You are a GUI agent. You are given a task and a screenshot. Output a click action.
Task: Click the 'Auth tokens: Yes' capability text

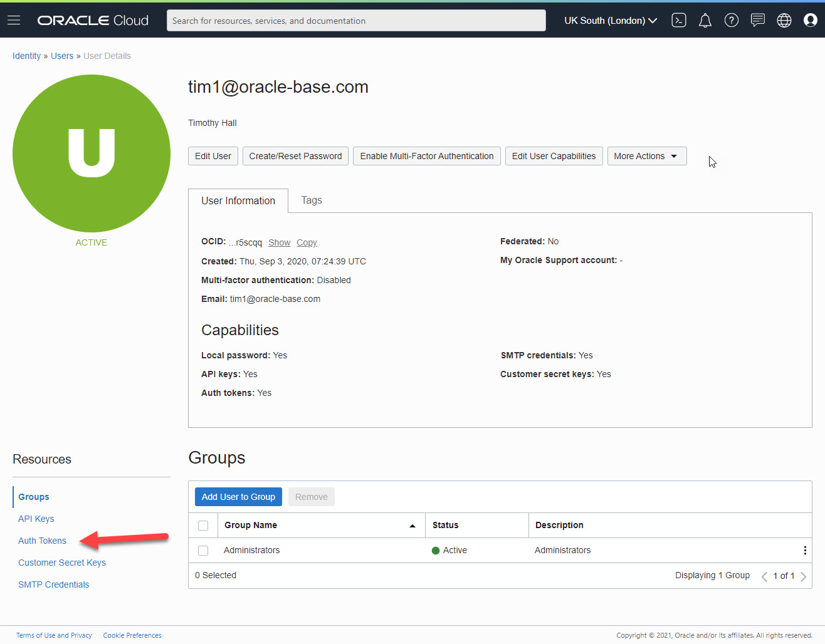tap(236, 393)
